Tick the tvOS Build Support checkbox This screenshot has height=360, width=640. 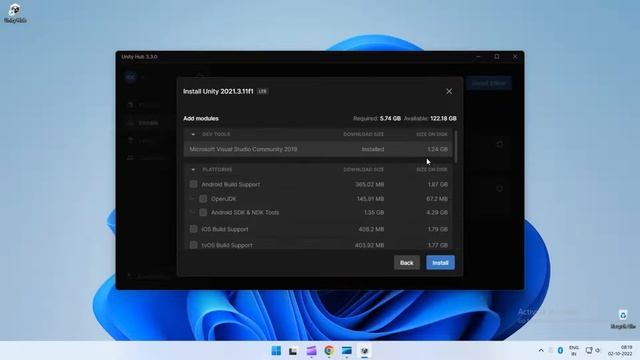193,245
